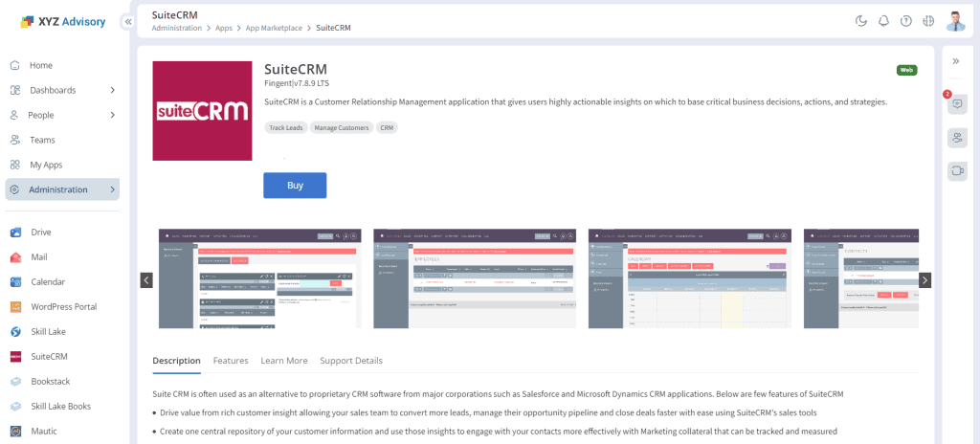Expand the People chevron
Image resolution: width=980 pixels, height=444 pixels.
113,115
